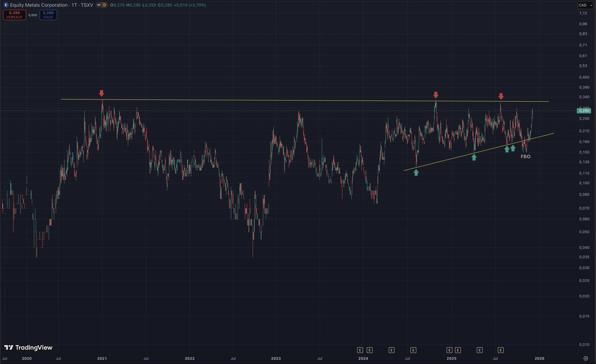Image resolution: width=596 pixels, height=364 pixels.
Task: Open the Equity Metals Corporation symbol title
Action: [52, 4]
